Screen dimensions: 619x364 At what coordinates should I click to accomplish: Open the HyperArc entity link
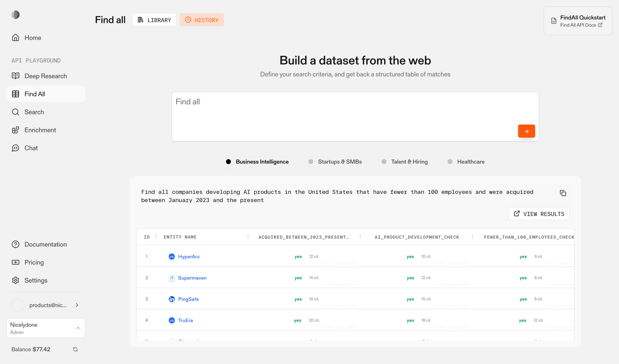coord(189,257)
